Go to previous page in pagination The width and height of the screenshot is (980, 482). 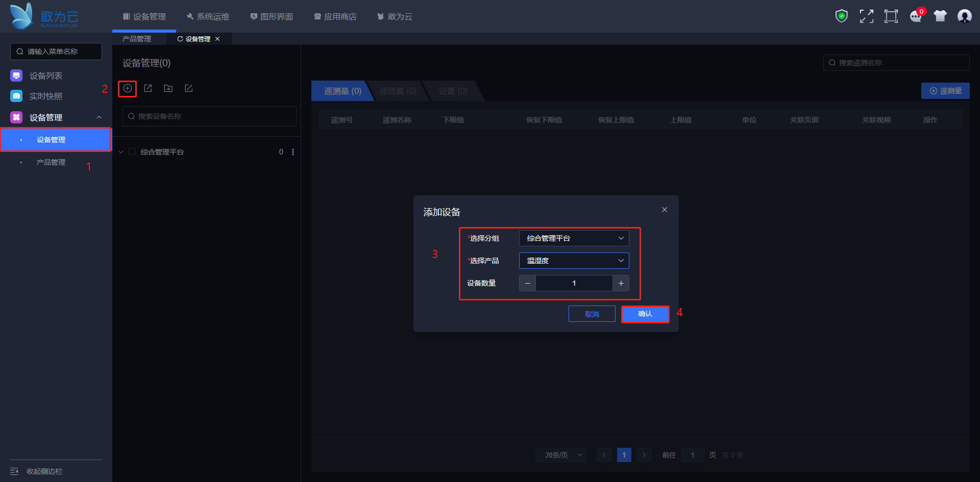(x=604, y=455)
